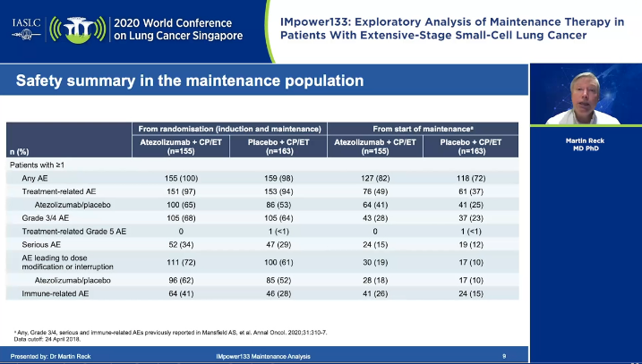This screenshot has height=364, width=642.
Task: Open the speaker video thumbnail of Martin Reck
Action: (x=586, y=94)
